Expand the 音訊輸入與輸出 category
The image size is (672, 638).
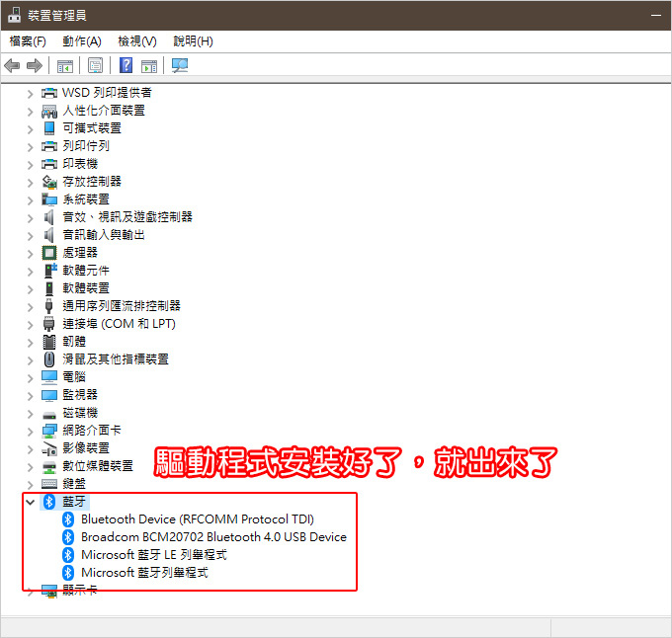30,236
